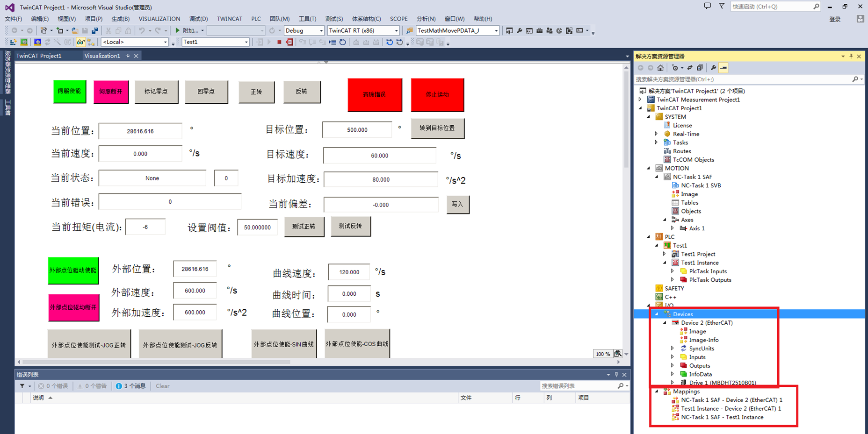Click the green Attach (附加) debug icon
868x434 pixels.
(178, 30)
